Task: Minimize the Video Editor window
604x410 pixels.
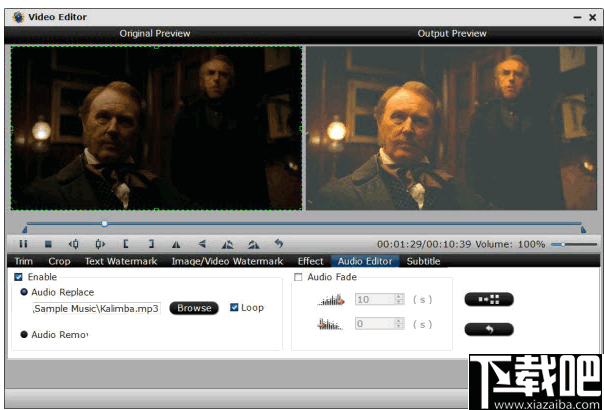Action: click(x=577, y=17)
